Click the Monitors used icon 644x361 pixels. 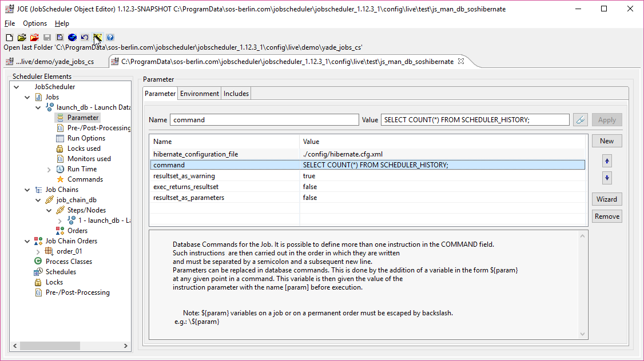60,159
